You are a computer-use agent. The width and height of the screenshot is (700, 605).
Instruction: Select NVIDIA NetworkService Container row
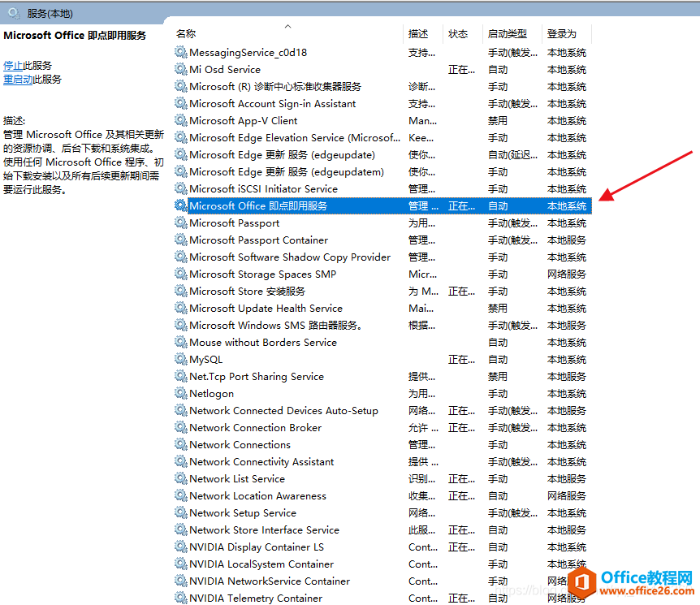coord(382,581)
